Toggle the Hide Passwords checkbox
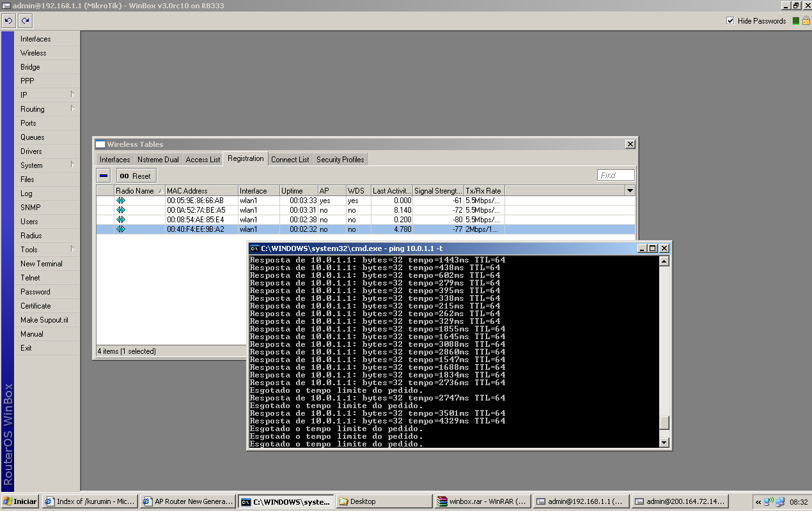 (730, 21)
